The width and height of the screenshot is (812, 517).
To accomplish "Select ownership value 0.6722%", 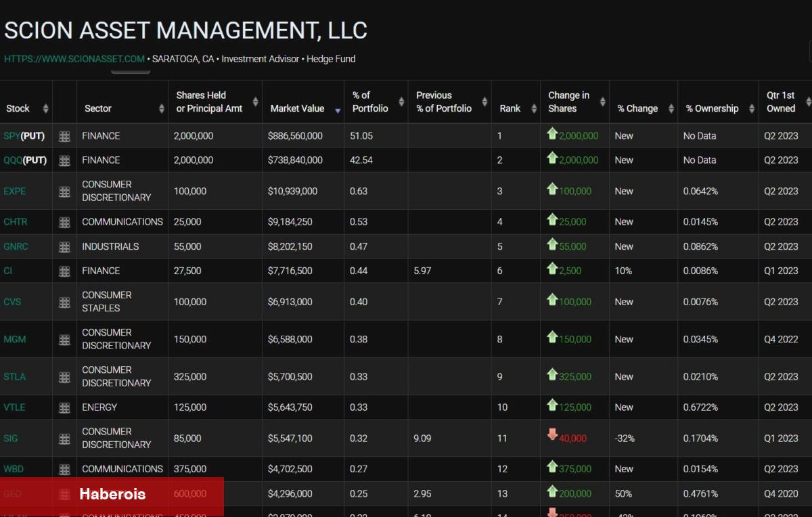I will (x=700, y=407).
